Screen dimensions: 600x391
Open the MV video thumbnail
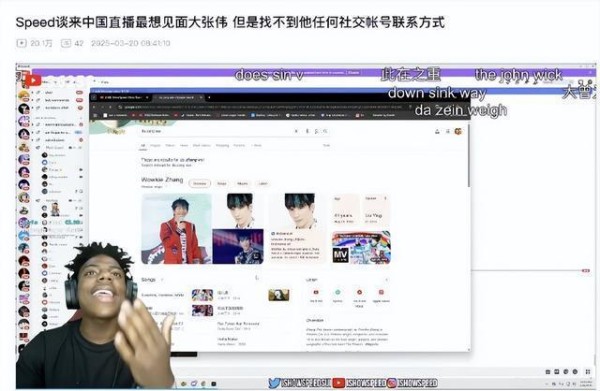pos(361,247)
